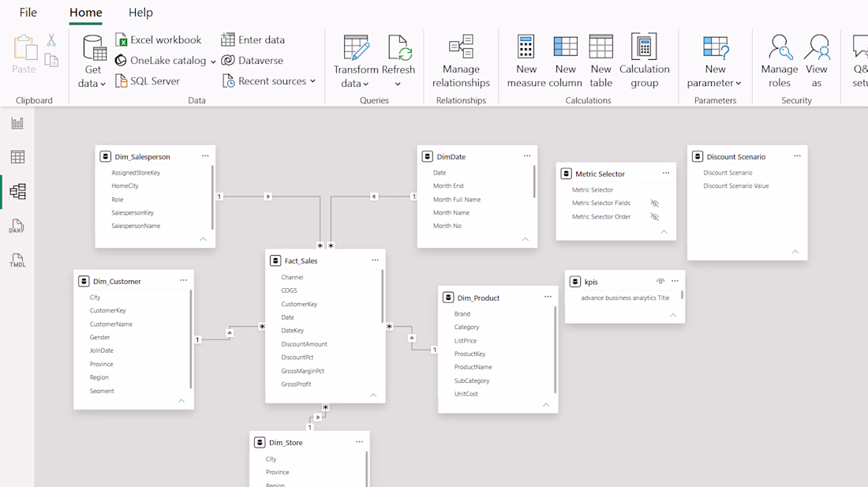Expand the Recent sources dropdown
Image resolution: width=868 pixels, height=487 pixels.
click(312, 81)
